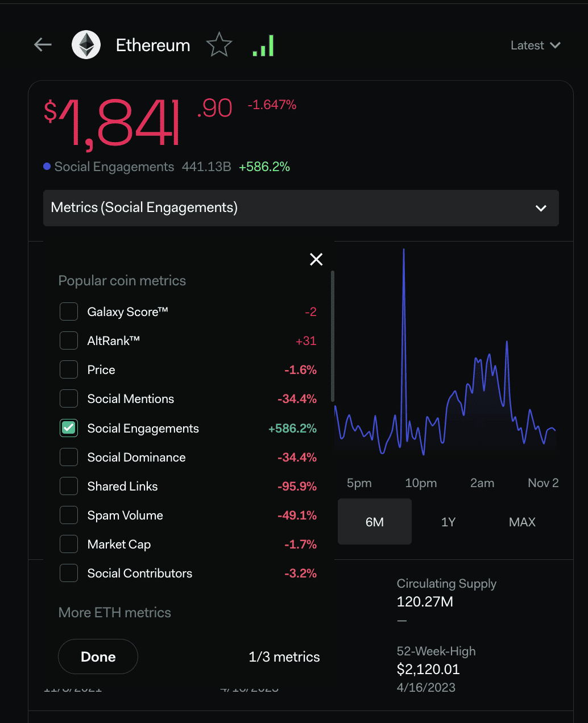Select the Market Cap checkbox
The image size is (588, 723).
pos(69,544)
